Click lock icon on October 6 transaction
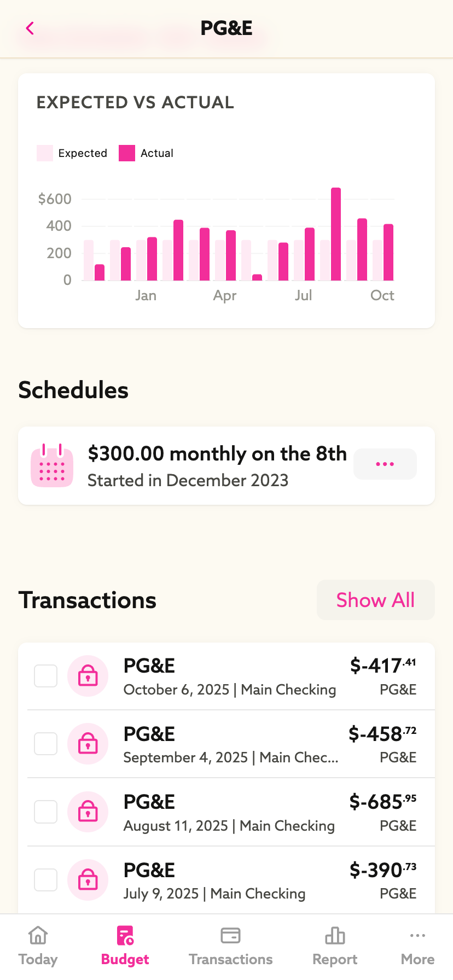The height and width of the screenshot is (980, 453). click(88, 676)
